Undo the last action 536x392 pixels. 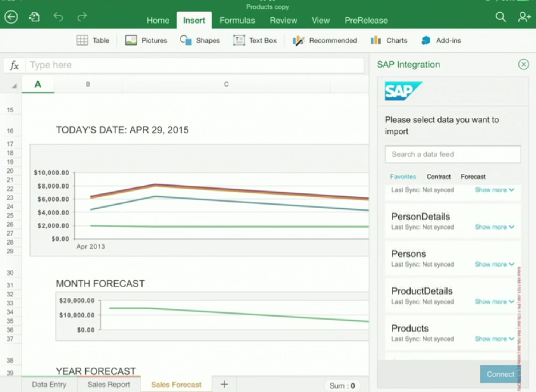click(x=58, y=17)
